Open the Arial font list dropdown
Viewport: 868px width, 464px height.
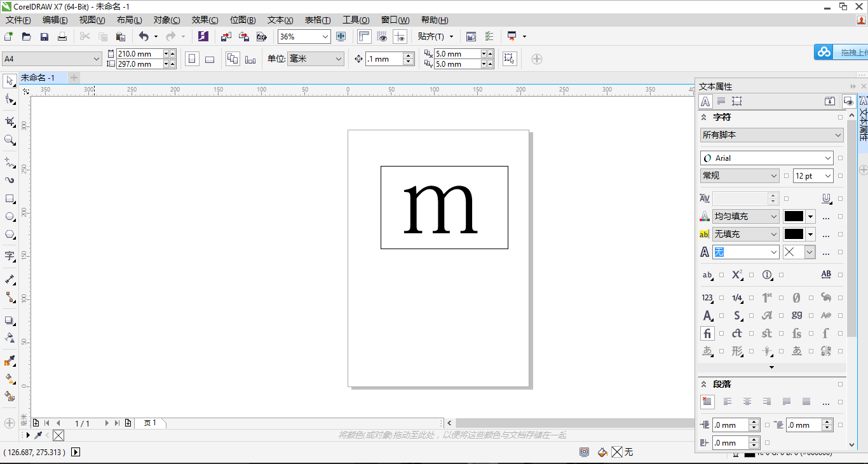click(827, 158)
